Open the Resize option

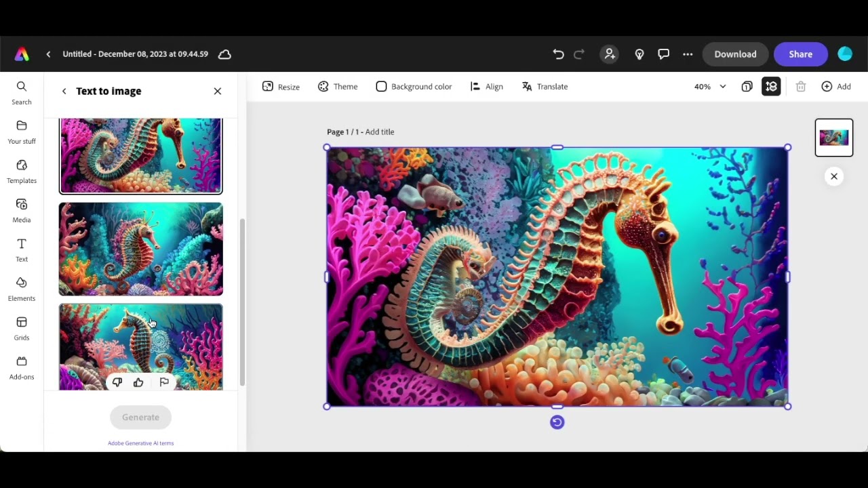pos(281,87)
